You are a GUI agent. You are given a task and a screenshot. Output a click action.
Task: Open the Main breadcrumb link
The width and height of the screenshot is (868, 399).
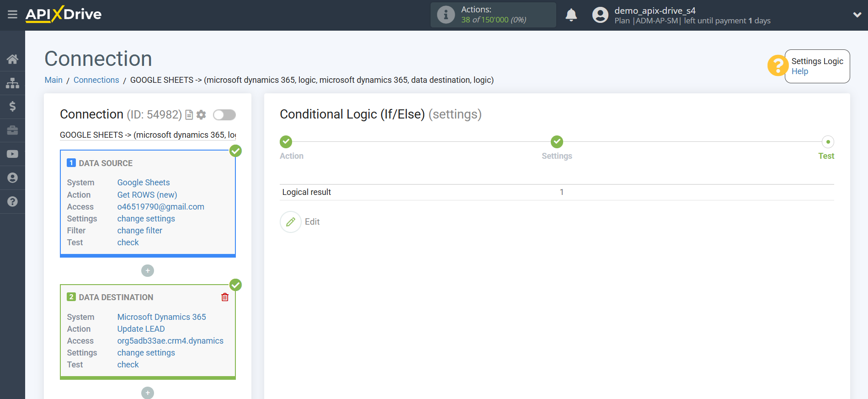pos(53,80)
